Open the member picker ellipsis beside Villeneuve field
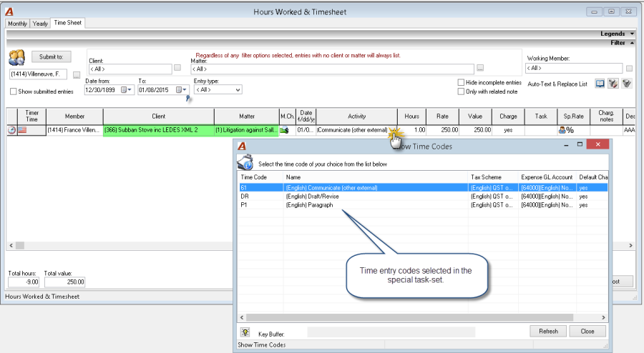Screen dimensions: 644x353 click(x=77, y=75)
